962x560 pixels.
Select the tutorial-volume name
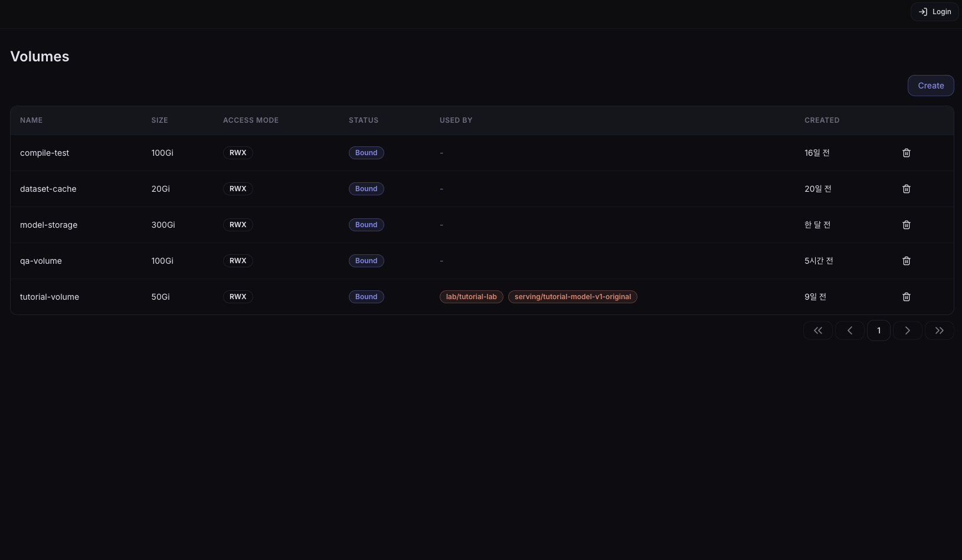click(x=50, y=297)
